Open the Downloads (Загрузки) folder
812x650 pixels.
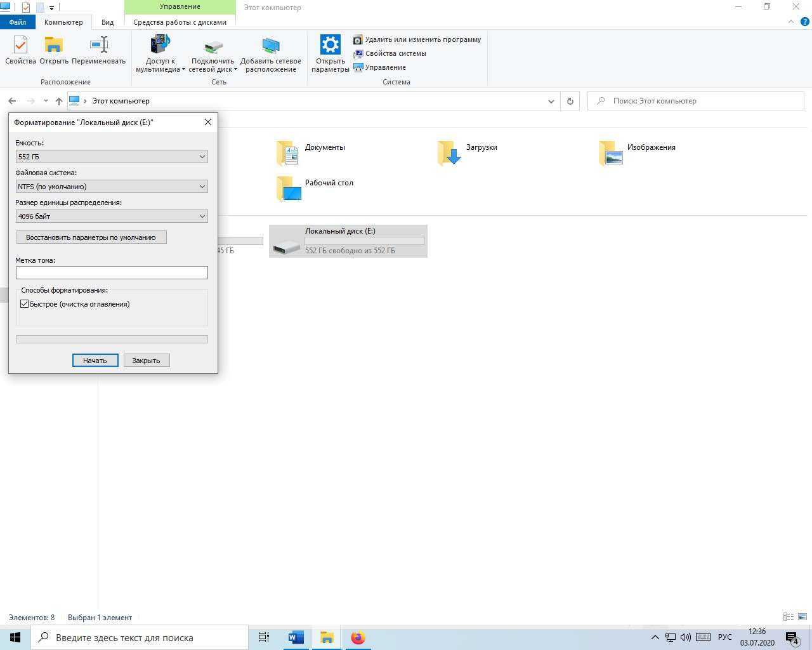point(468,152)
